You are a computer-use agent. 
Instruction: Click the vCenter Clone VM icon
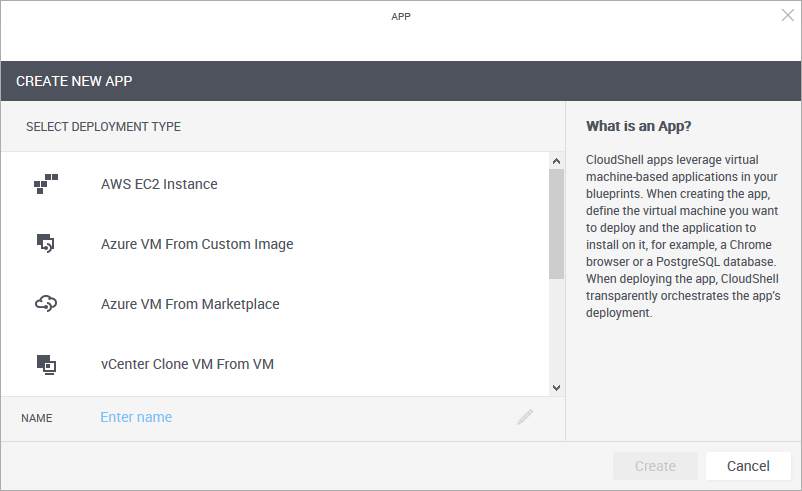(x=46, y=364)
